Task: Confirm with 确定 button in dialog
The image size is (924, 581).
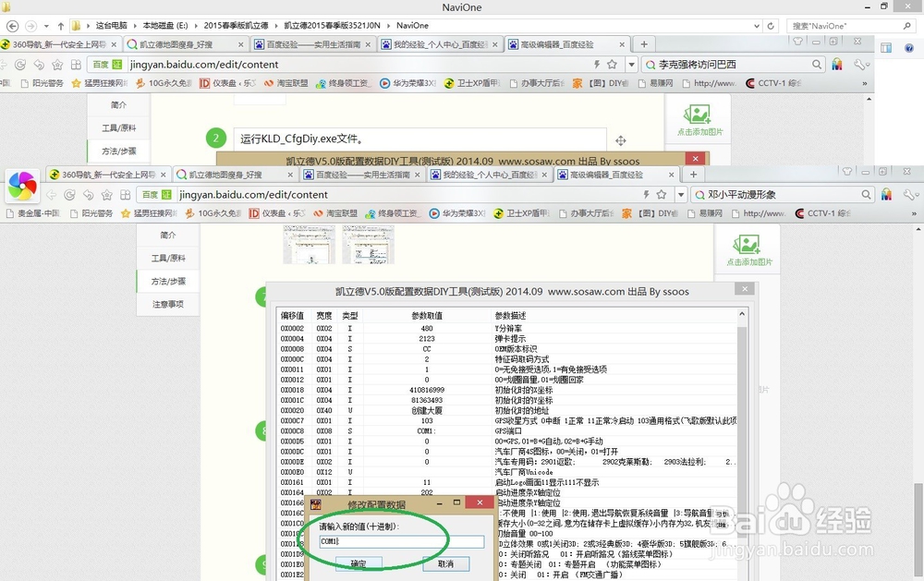Action: coord(358,563)
